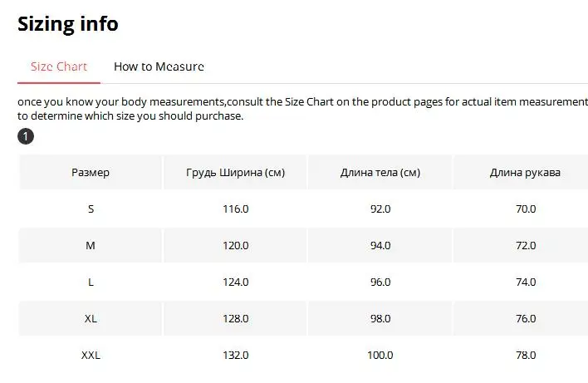Select the Длина рукава column header
This screenshot has width=588, height=383.
(526, 173)
